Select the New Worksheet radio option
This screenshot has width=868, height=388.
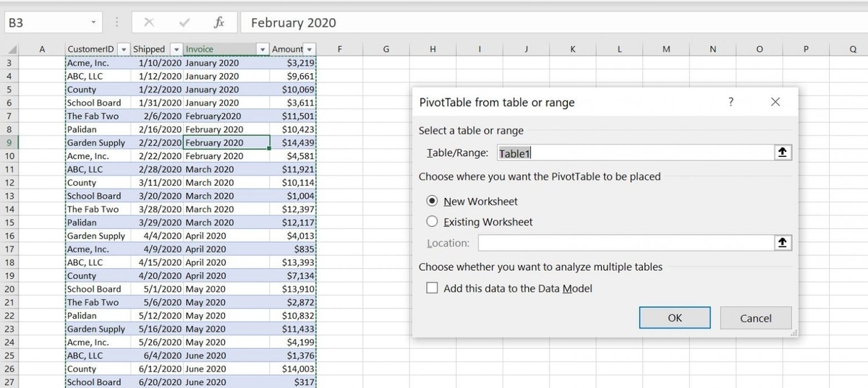pos(433,201)
